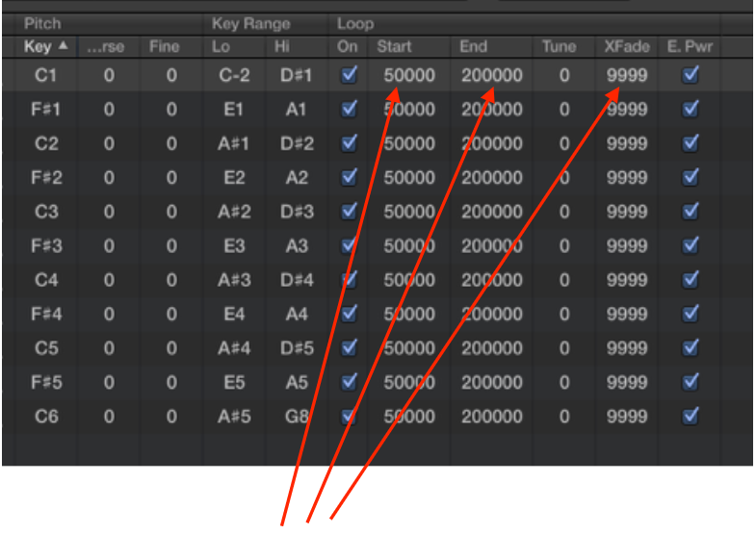Click the loop end 200000 in C6 row
Screen dimensions: 756x534
click(492, 417)
